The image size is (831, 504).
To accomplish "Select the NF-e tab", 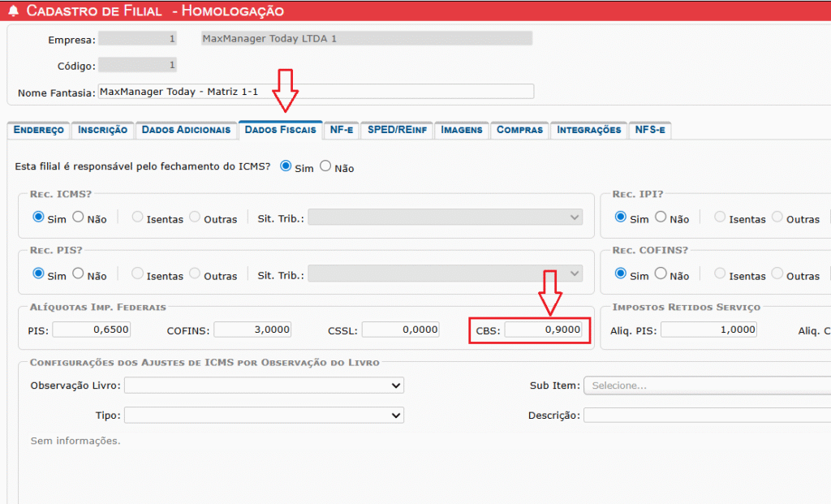I will 341,130.
